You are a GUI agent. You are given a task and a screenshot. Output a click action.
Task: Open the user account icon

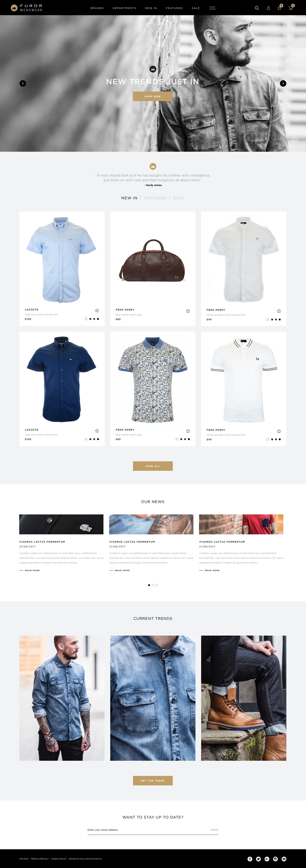pos(268,8)
